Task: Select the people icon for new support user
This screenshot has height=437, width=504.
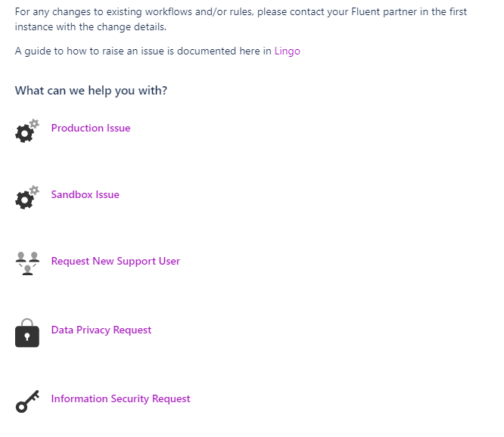Action: [x=27, y=263]
